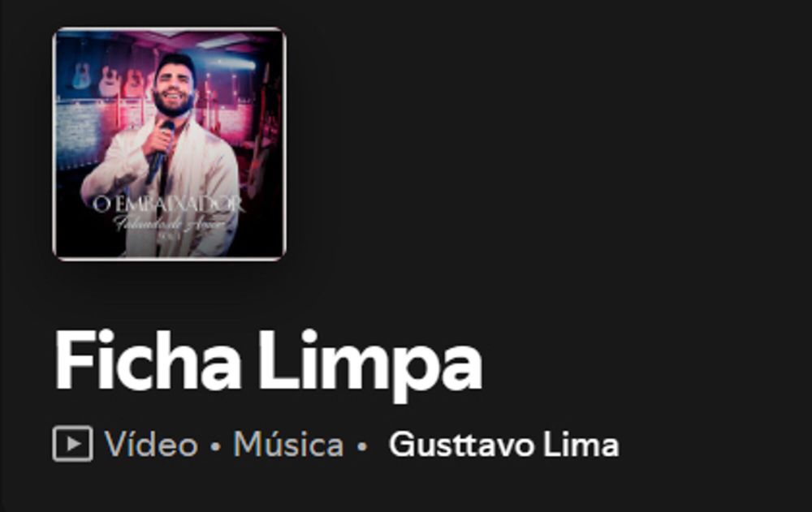Click the bullet separator between Vídeo and Música
The image size is (812, 512).
click(x=216, y=445)
